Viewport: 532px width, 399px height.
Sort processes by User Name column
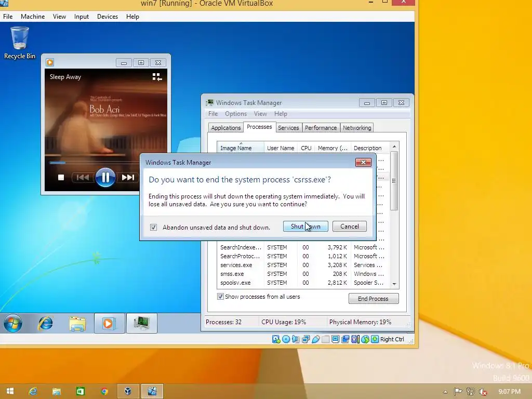(281, 148)
